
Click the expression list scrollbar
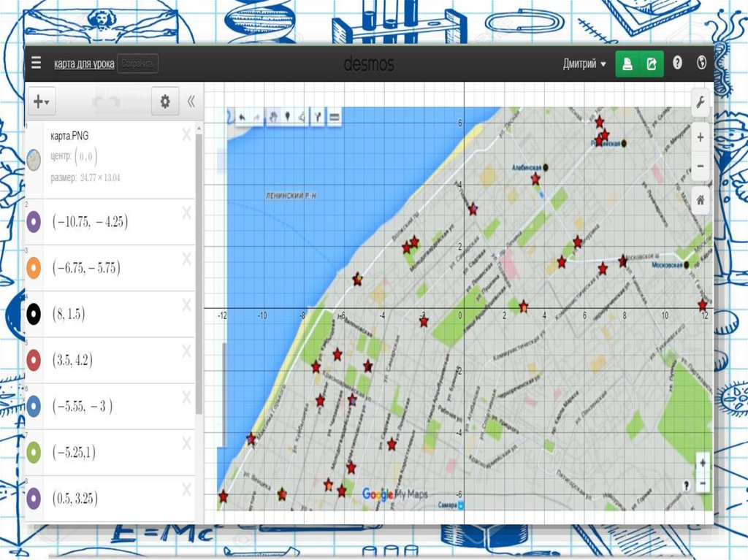(199, 275)
